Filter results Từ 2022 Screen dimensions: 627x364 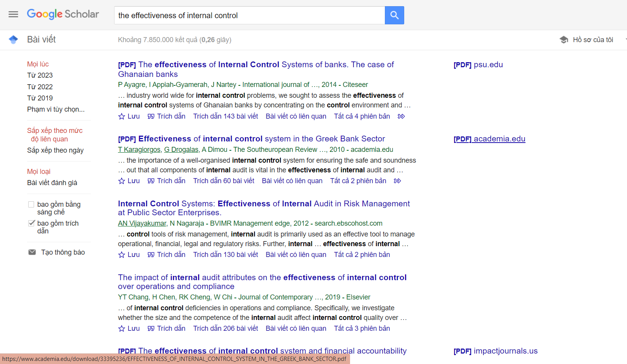coord(40,87)
